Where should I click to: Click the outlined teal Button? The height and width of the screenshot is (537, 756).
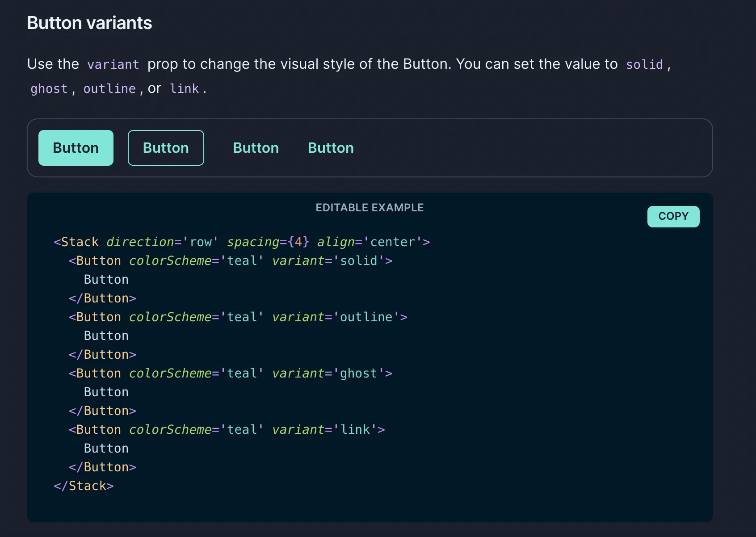166,148
